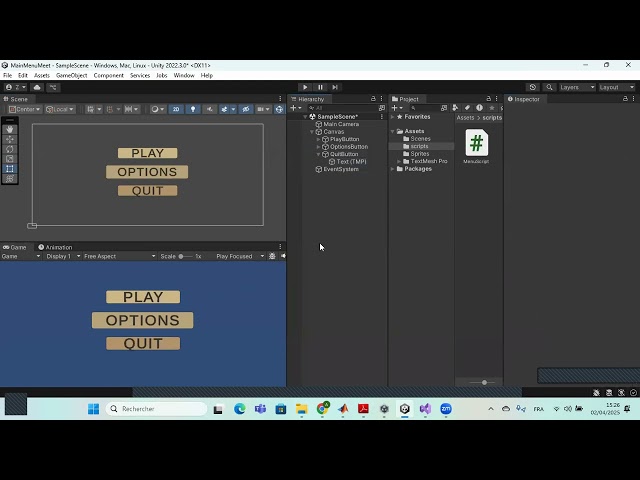640x480 pixels.
Task: Open Hierarchy panel options menu
Action: 382,99
